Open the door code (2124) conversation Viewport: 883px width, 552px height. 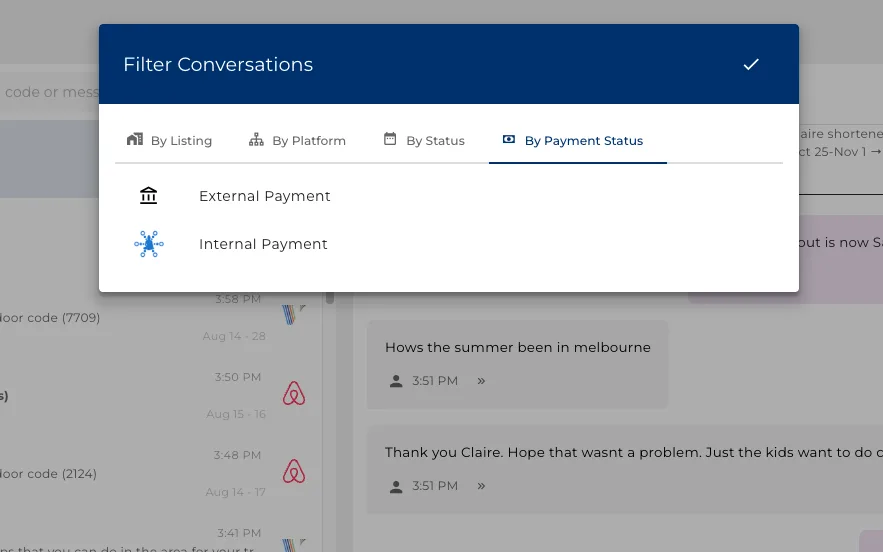tap(48, 474)
